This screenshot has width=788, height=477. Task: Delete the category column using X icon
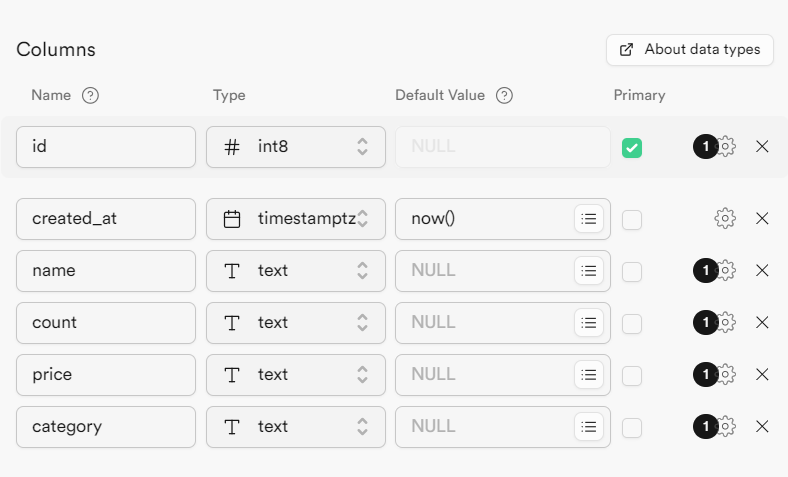coord(762,426)
